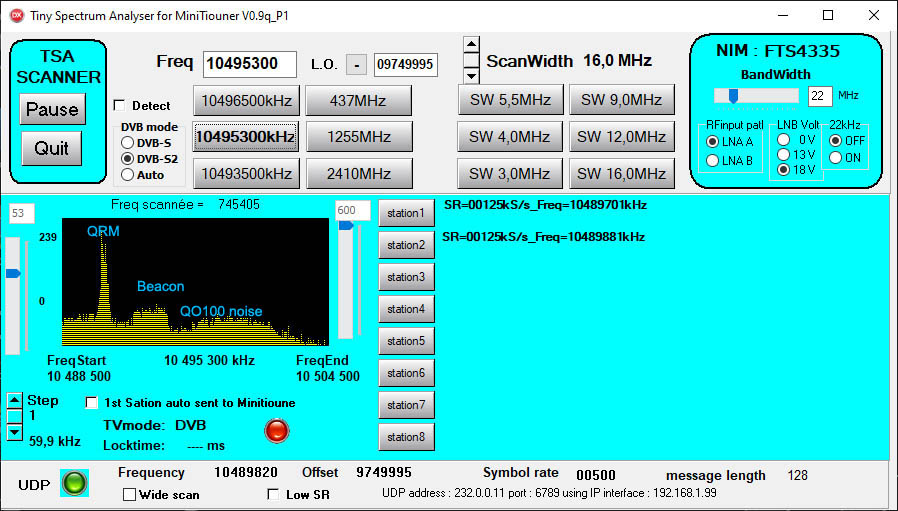Click the Freq input field
The width and height of the screenshot is (898, 511).
click(x=250, y=64)
